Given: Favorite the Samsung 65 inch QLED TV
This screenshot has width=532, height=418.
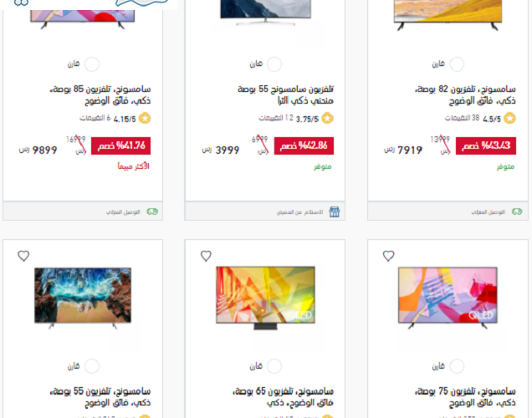Looking at the screenshot, I should point(206,256).
